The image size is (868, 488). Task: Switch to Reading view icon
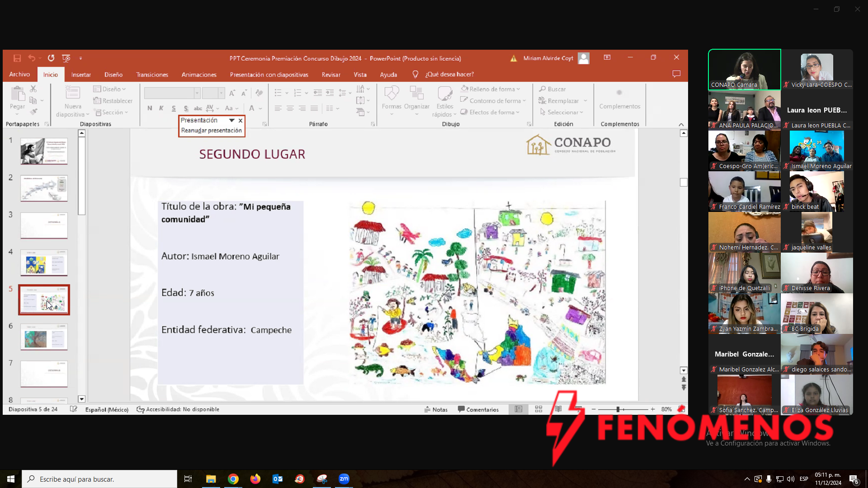558,409
